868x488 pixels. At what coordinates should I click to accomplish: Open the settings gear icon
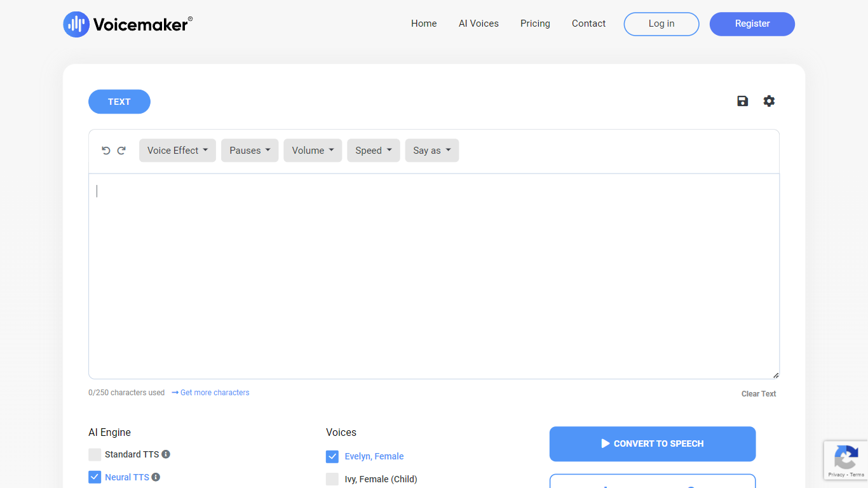click(769, 101)
